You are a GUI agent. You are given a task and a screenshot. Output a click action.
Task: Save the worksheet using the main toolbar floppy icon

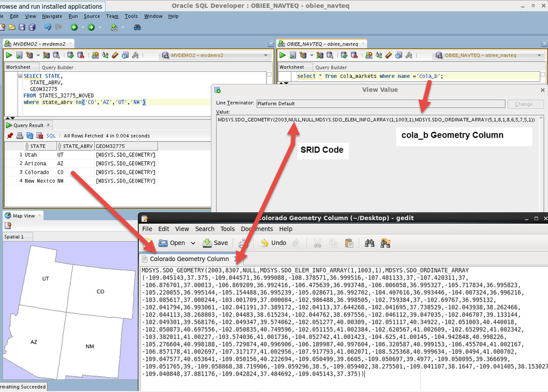coord(22,27)
